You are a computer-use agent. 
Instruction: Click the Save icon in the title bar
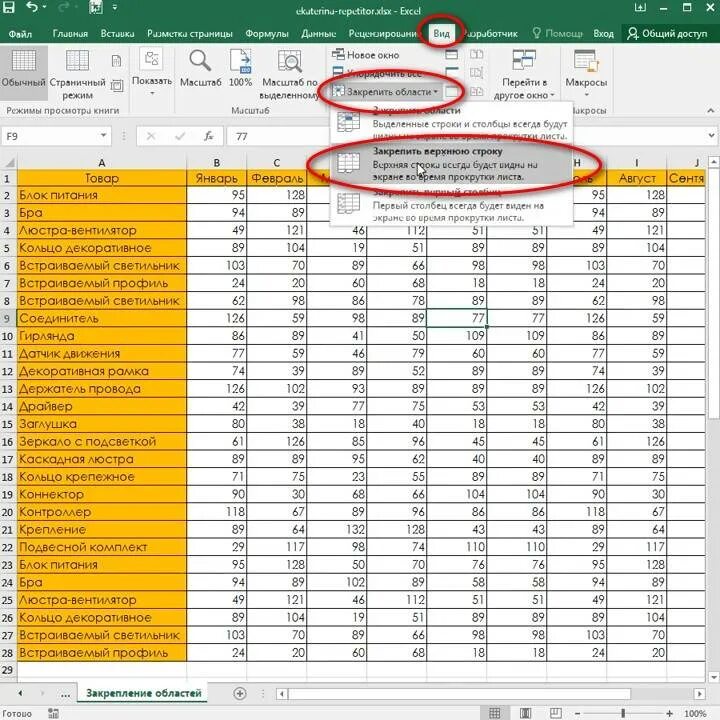coord(9,7)
